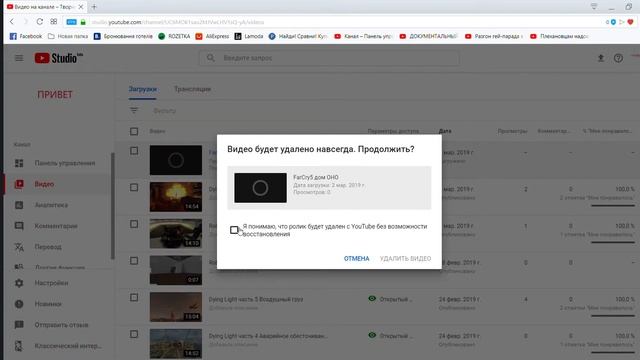Open the help question mark icon
This screenshot has width=640, height=360.
coord(618,58)
